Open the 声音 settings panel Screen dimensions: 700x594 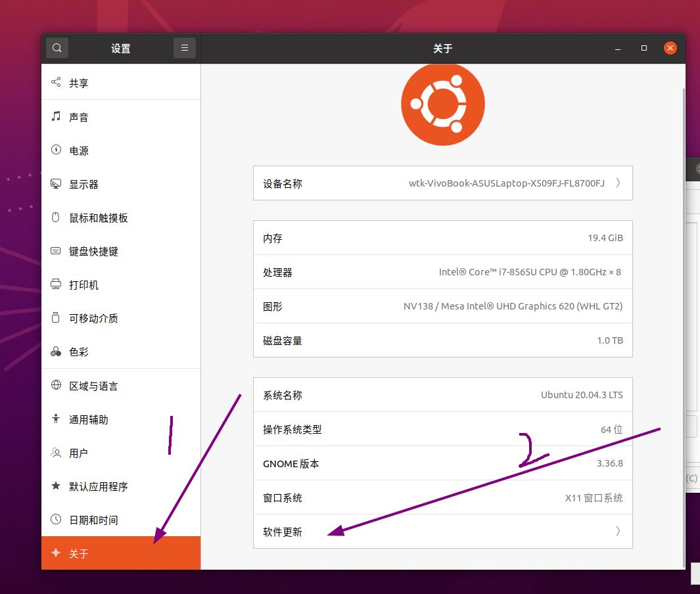point(121,116)
